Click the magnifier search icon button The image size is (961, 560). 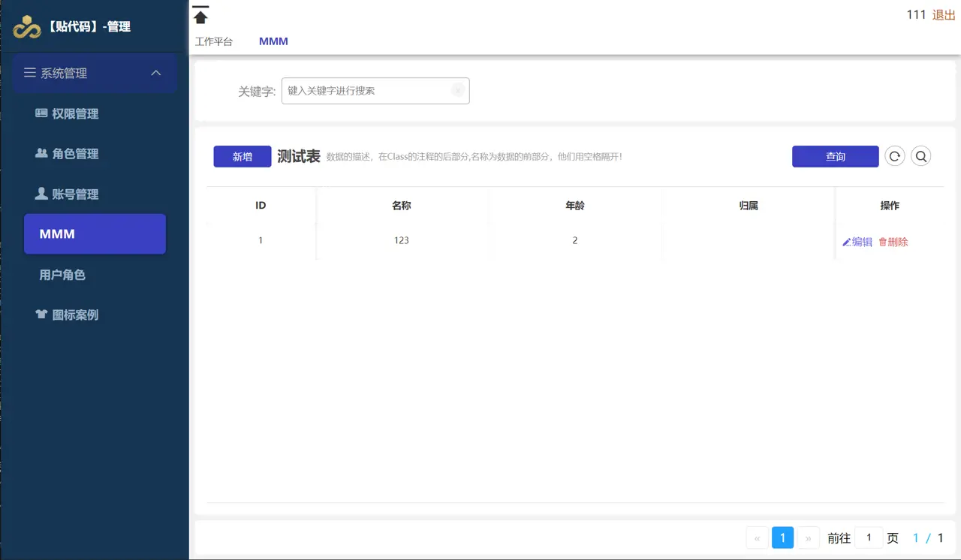[921, 156]
